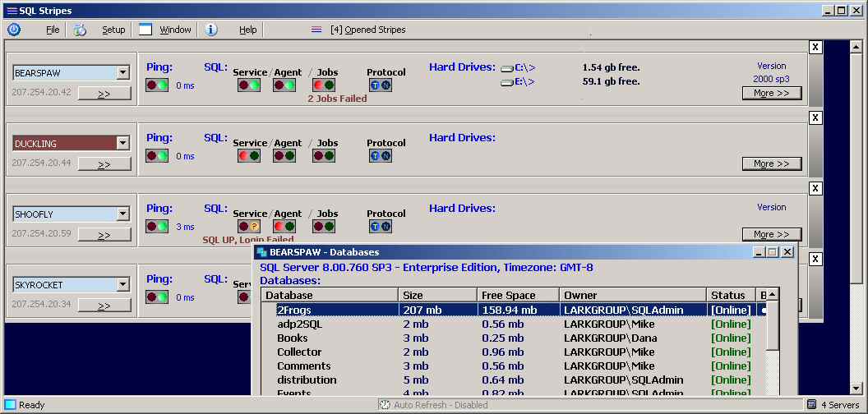Open the [4] Opened Stripes menu
The image size is (868, 414).
click(367, 30)
